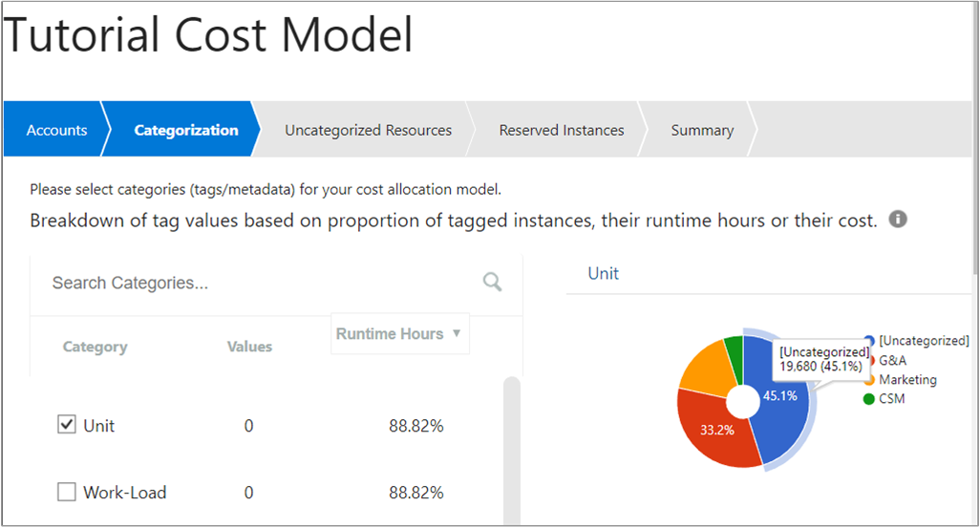The width and height of the screenshot is (980, 527).
Task: Click the page vertical scrollbar at right edge
Action: coord(975,137)
